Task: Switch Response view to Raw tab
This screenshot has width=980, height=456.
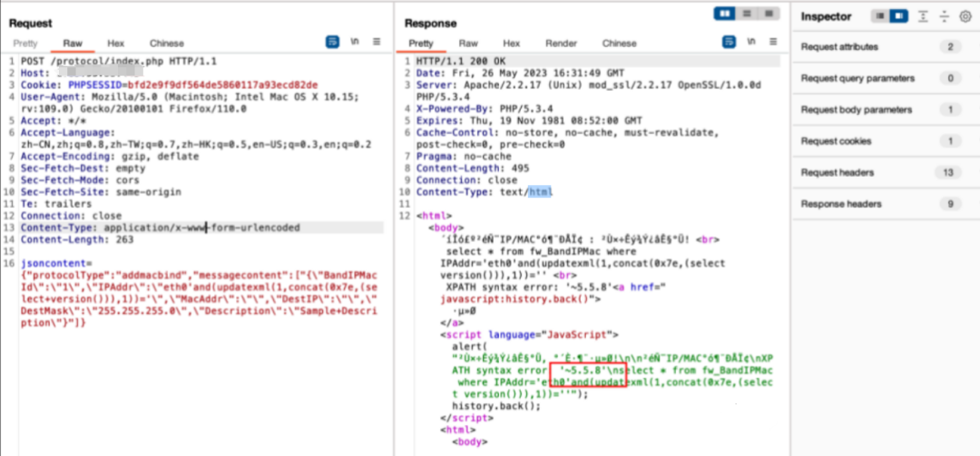Action: [468, 44]
